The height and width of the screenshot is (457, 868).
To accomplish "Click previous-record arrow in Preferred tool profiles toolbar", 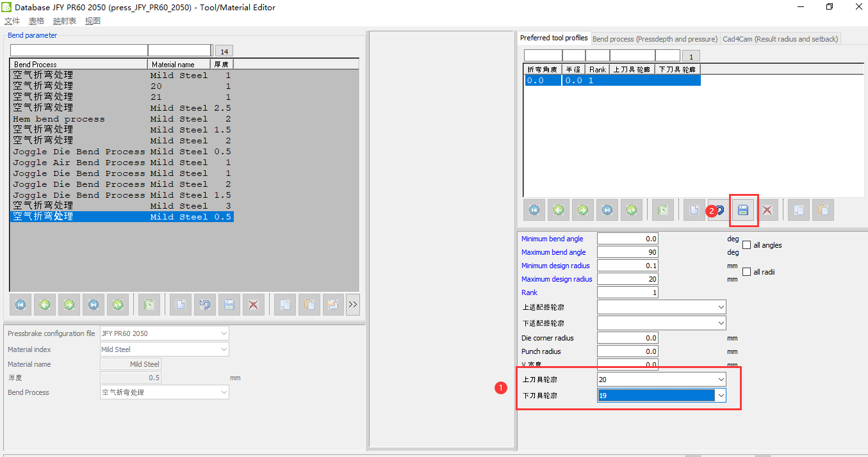I will [x=559, y=210].
